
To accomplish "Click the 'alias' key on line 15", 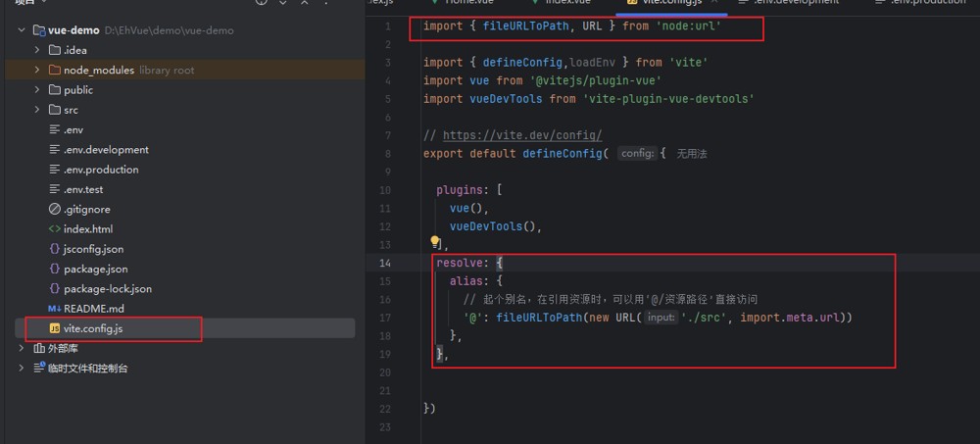I will pyautogui.click(x=465, y=281).
